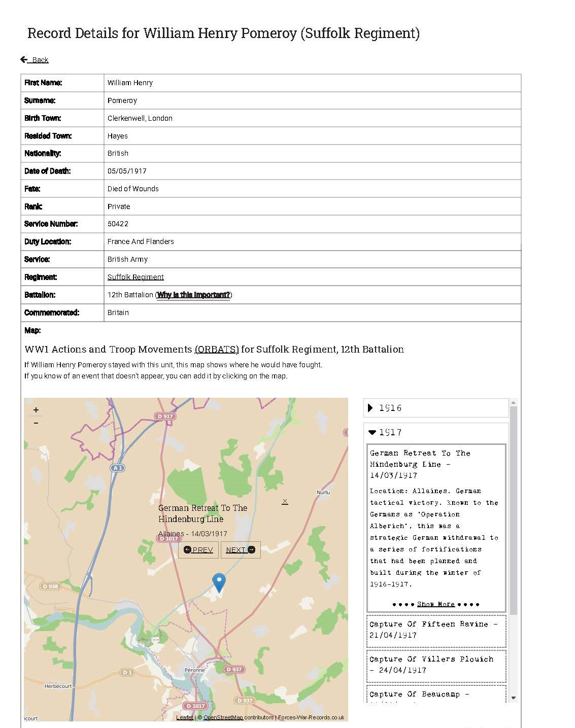The image size is (575, 728).
Task: Select Capture Of Beaucamp event
Action: coord(435,694)
